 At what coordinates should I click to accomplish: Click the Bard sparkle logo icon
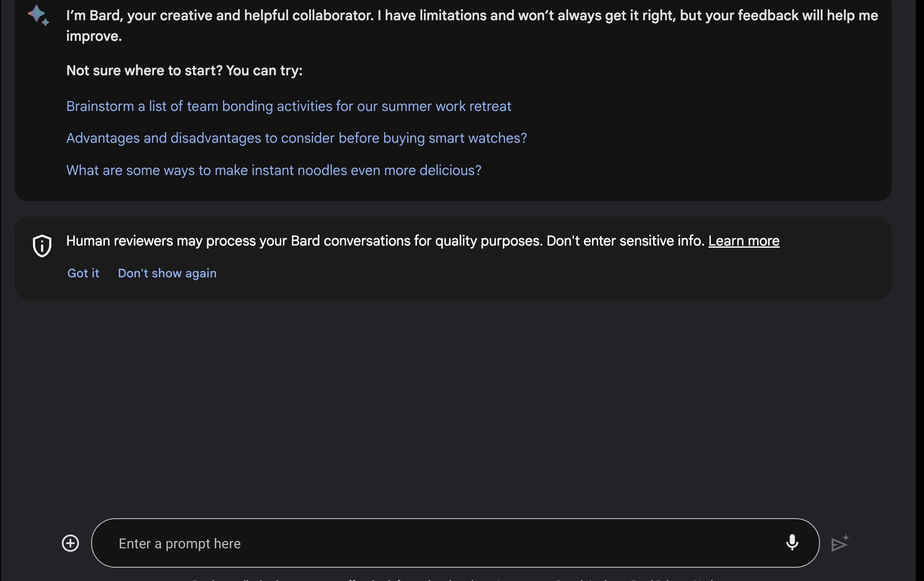pos(38,15)
